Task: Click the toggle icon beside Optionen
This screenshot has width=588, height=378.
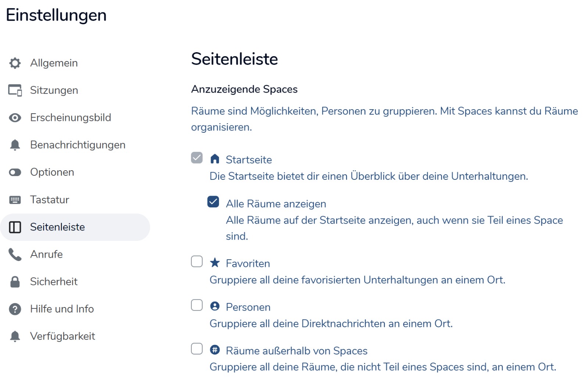Action: tap(15, 172)
